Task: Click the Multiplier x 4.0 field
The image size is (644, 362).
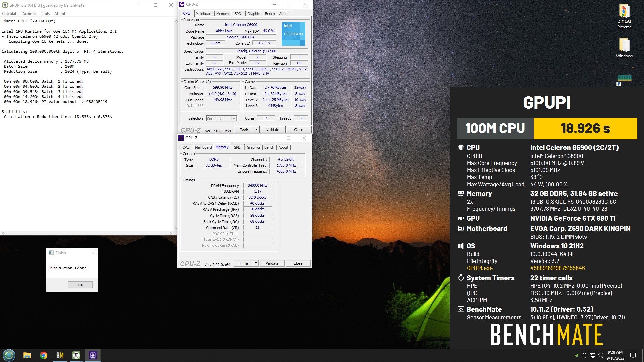Action: click(222, 94)
